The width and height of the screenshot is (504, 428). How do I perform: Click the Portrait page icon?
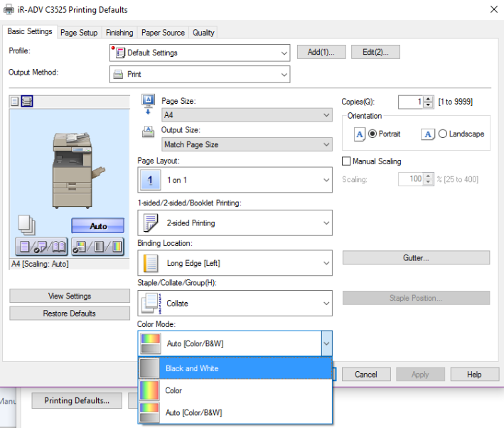[360, 134]
